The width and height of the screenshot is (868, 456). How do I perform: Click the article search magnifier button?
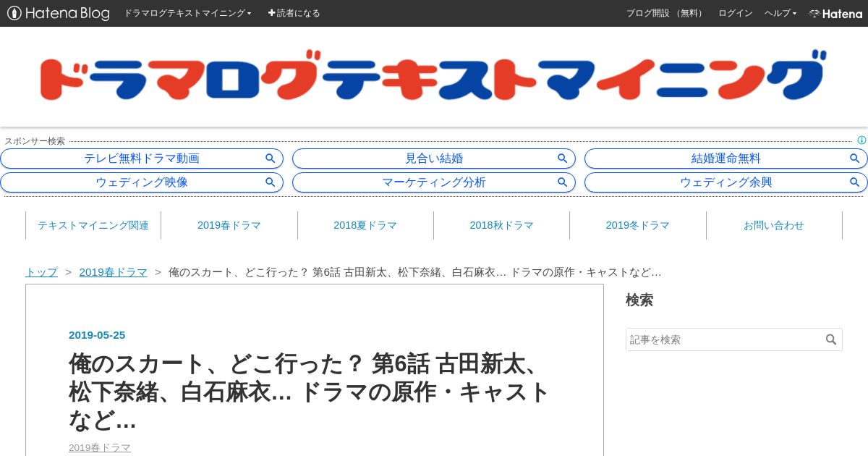(831, 339)
